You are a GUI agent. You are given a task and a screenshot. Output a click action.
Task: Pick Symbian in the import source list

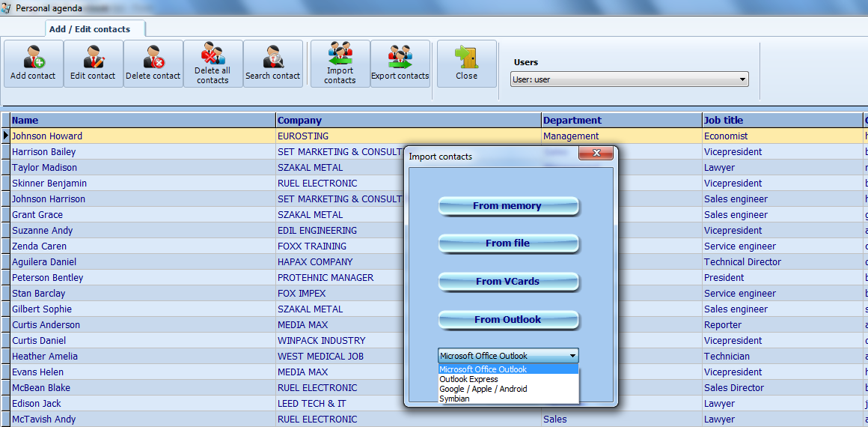click(x=454, y=399)
